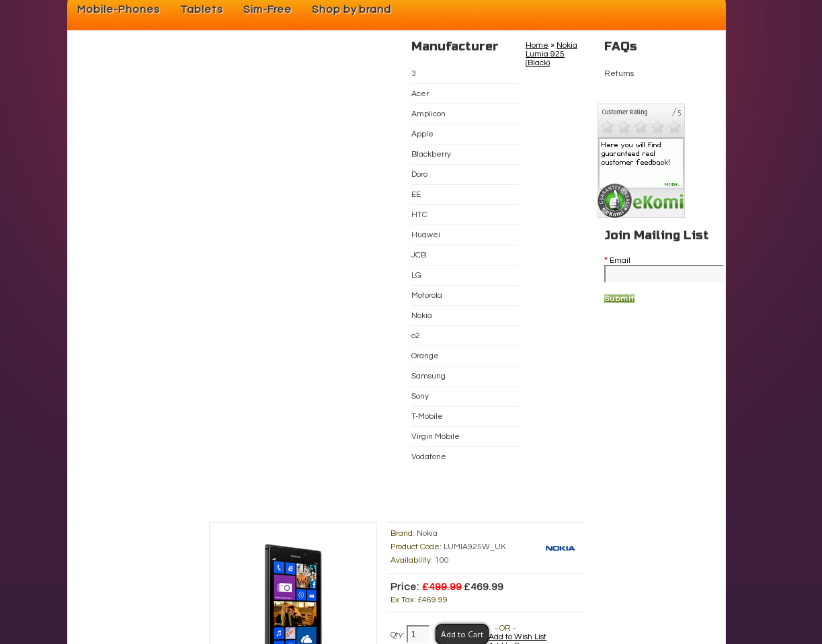This screenshot has width=822, height=644.
Task: Click the customer rating stars widget
Action: (641, 127)
